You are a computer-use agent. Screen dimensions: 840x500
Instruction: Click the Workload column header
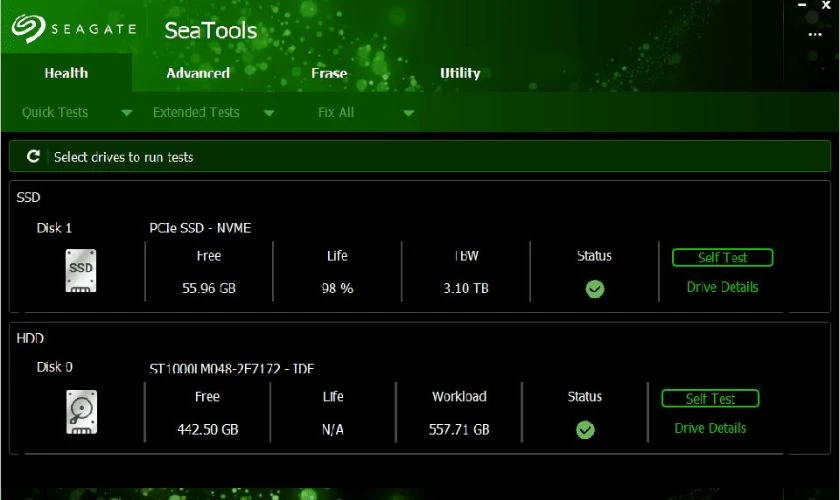pos(459,397)
